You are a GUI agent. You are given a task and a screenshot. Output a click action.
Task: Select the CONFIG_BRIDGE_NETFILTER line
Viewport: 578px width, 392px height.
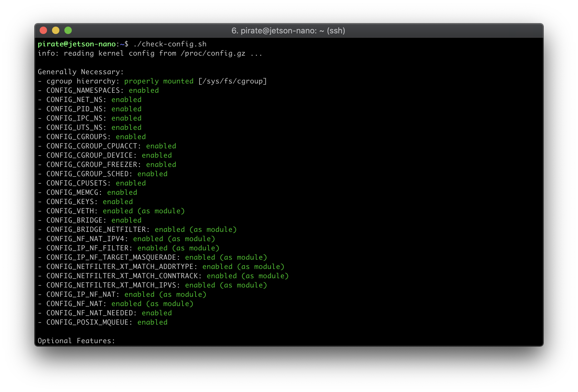pos(137,229)
